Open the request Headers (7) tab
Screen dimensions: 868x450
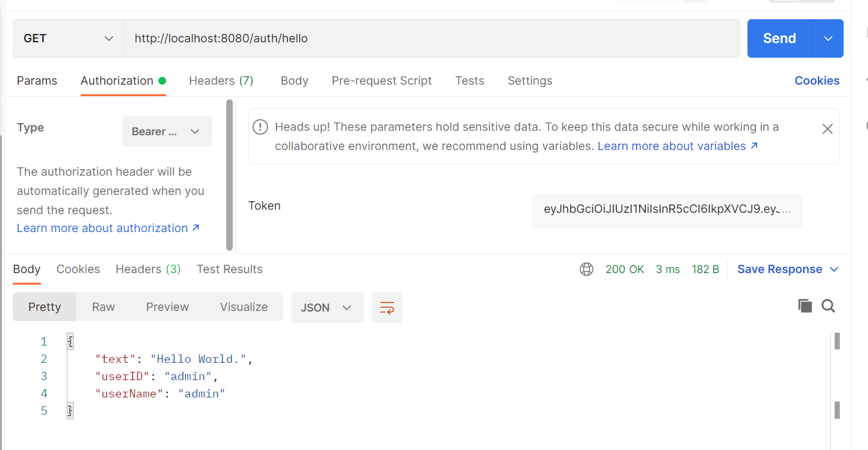coord(221,81)
